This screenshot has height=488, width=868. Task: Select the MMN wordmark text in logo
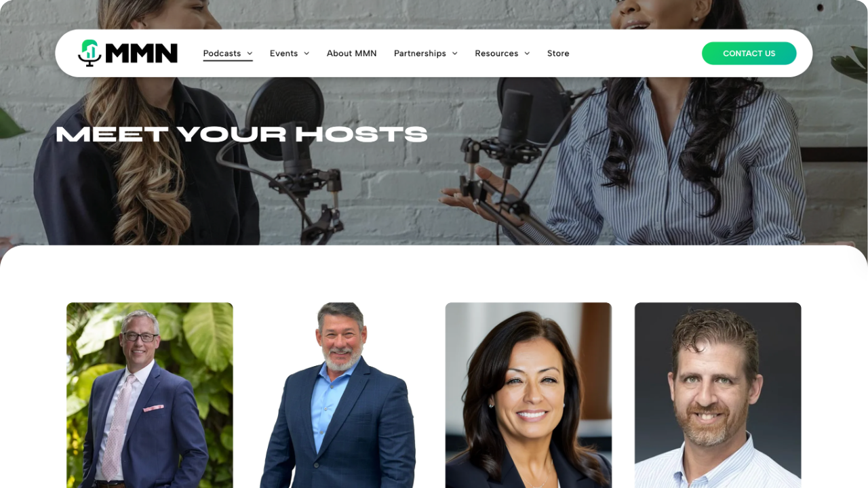click(141, 53)
